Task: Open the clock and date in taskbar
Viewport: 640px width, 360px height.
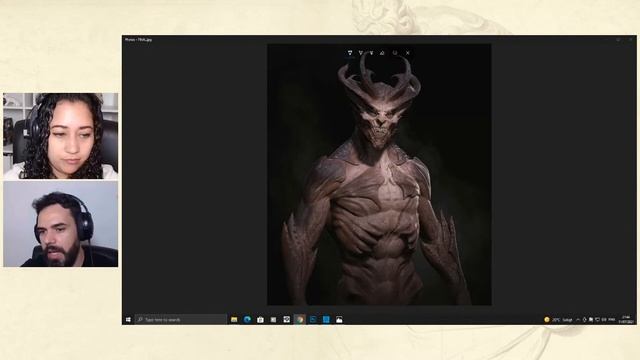Action: pos(627,320)
